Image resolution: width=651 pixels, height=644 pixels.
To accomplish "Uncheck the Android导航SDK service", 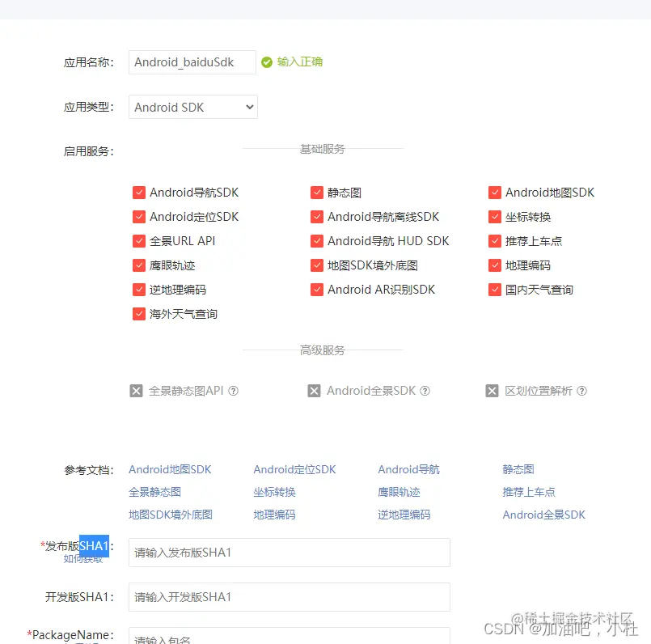I will coord(139,193).
